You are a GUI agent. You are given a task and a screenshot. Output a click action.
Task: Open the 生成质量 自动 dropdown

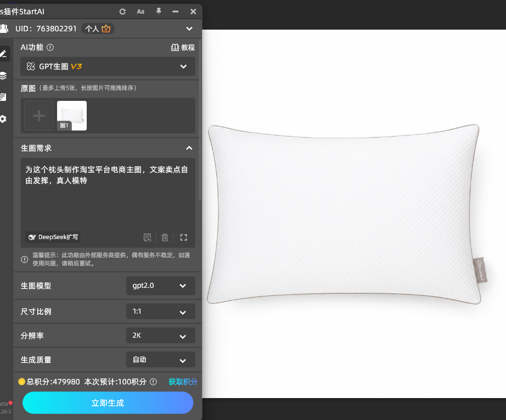pos(161,359)
